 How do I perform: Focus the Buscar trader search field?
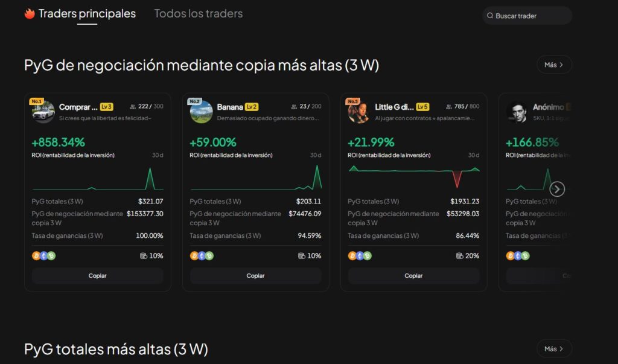531,16
